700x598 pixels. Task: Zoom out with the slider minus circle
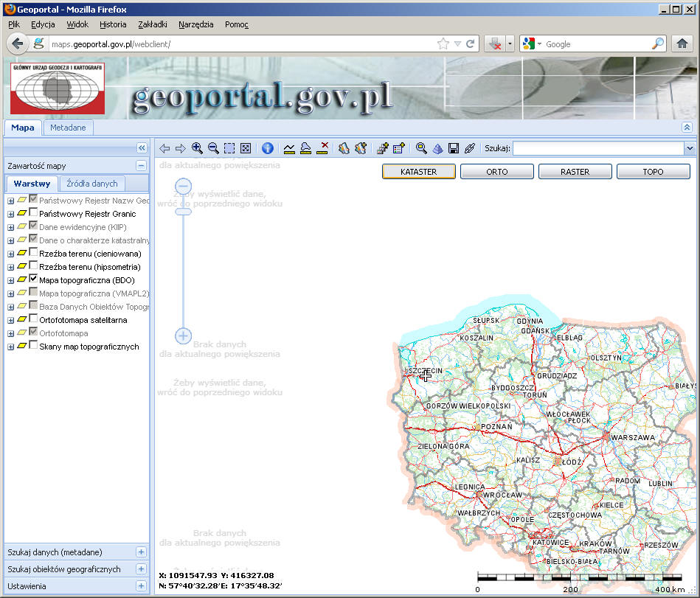coord(183,186)
